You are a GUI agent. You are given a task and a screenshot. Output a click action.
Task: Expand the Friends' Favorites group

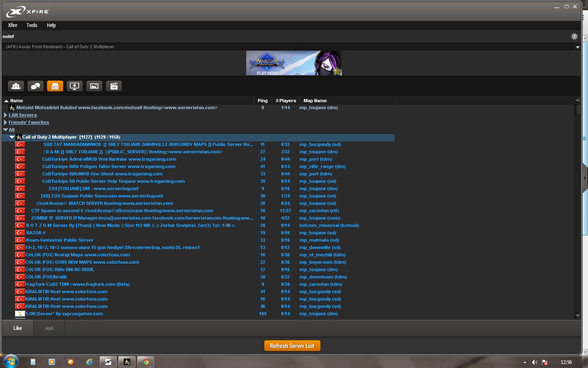coord(5,123)
